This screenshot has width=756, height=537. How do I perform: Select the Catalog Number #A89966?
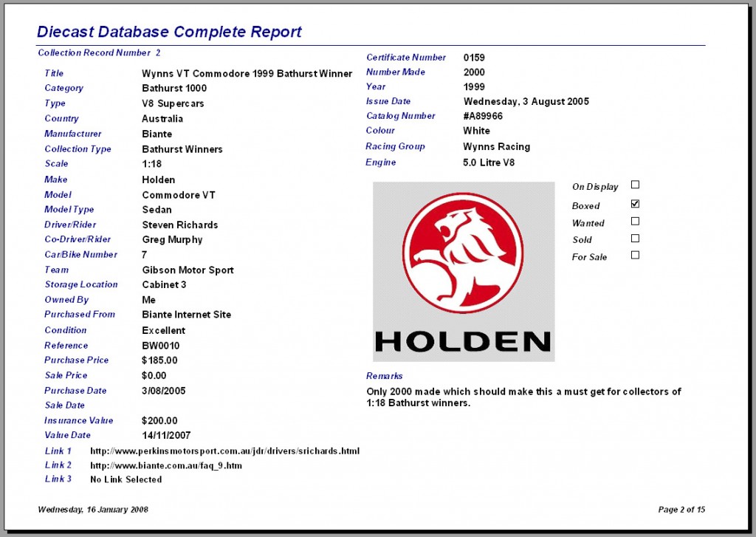point(483,116)
